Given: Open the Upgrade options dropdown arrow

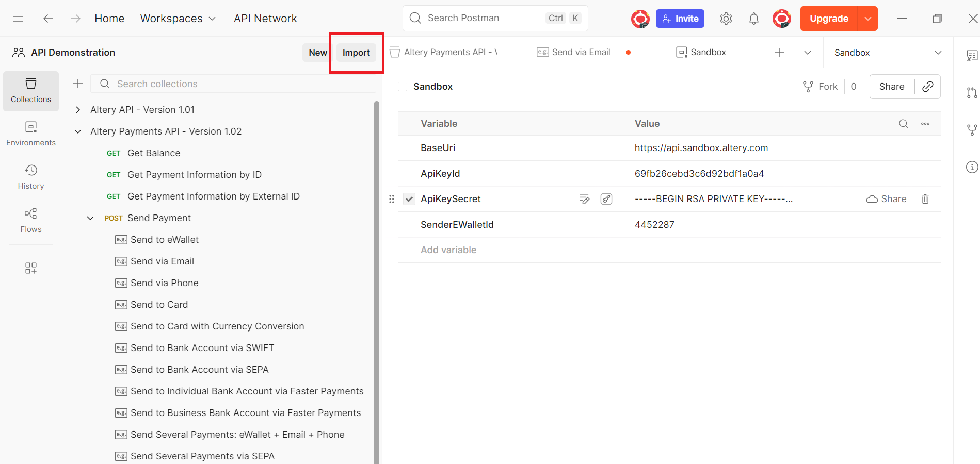Looking at the screenshot, I should pyautogui.click(x=868, y=19).
